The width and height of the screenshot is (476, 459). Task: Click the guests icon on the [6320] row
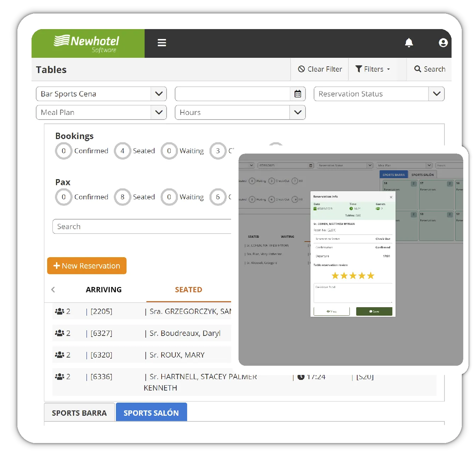click(x=60, y=355)
